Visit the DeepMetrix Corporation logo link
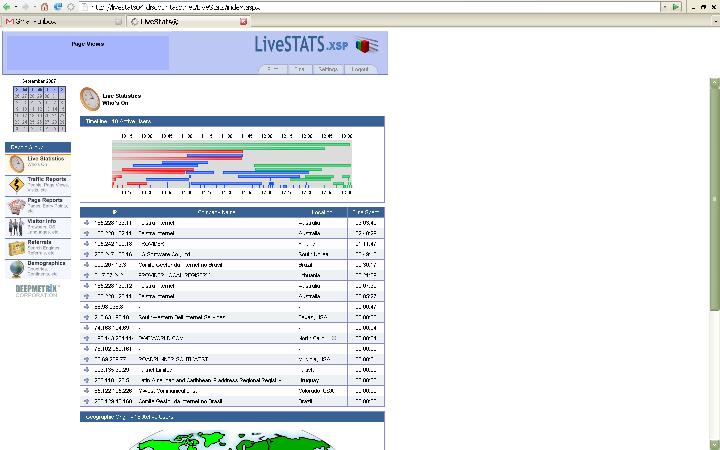 [37, 291]
